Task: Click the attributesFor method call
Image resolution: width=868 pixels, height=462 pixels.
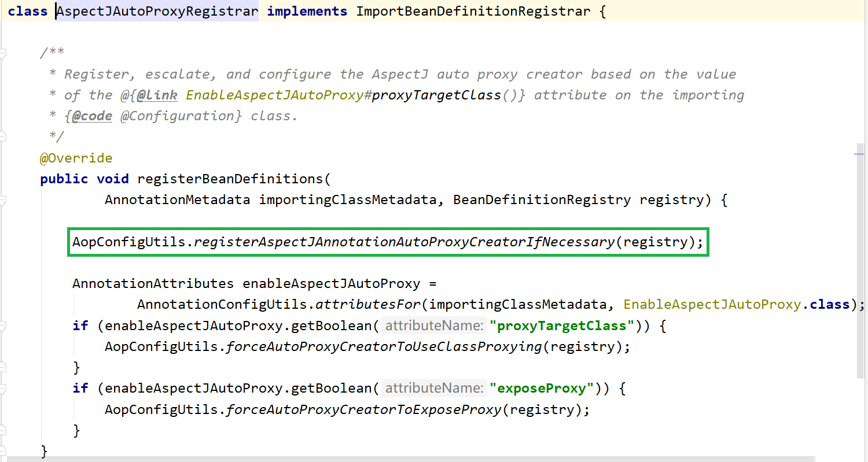Action: coord(368,304)
